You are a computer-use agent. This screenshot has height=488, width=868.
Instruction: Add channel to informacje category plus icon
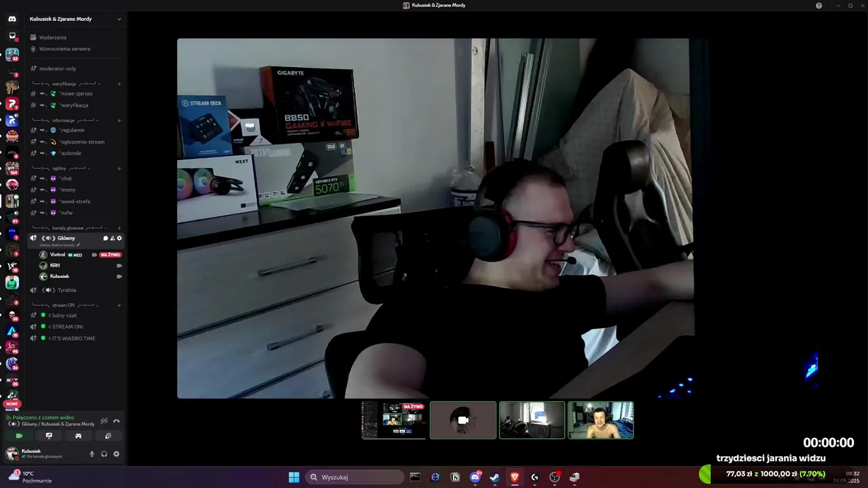click(x=119, y=121)
